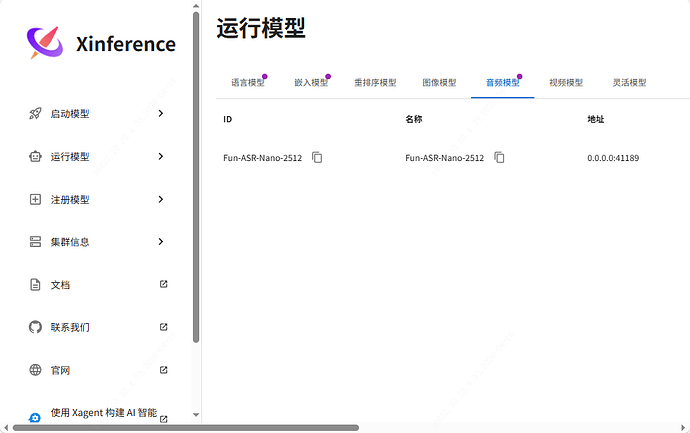Image resolution: width=690 pixels, height=433 pixels.
Task: Expand the 注册模型 chevron
Action: pyautogui.click(x=161, y=200)
